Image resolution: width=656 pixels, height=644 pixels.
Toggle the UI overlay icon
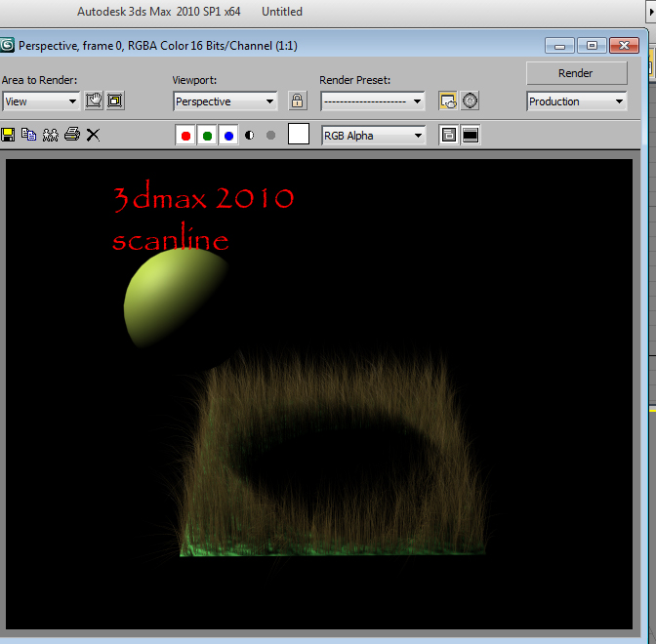(448, 135)
